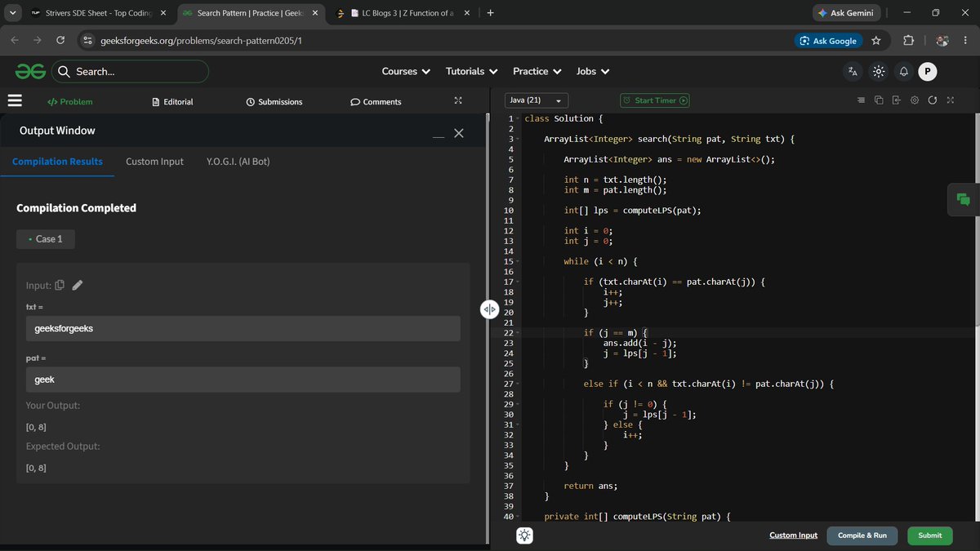
Task: Select the Case 1 button
Action: tap(45, 239)
